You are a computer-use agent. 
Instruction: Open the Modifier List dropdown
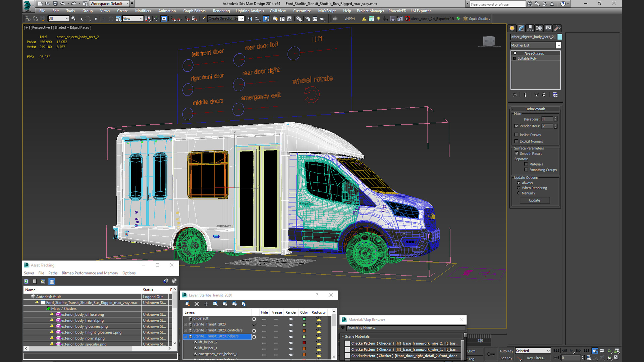[x=536, y=45]
